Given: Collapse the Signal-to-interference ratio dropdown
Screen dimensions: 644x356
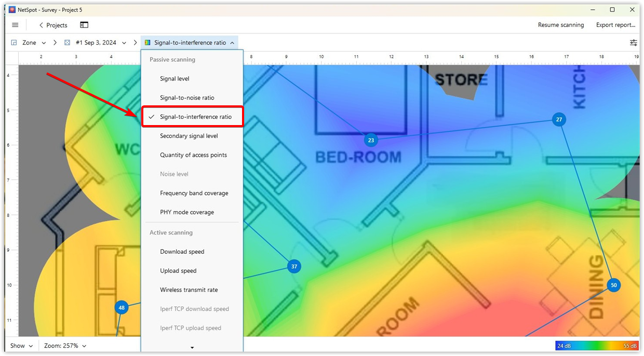Looking at the screenshot, I should [x=232, y=43].
